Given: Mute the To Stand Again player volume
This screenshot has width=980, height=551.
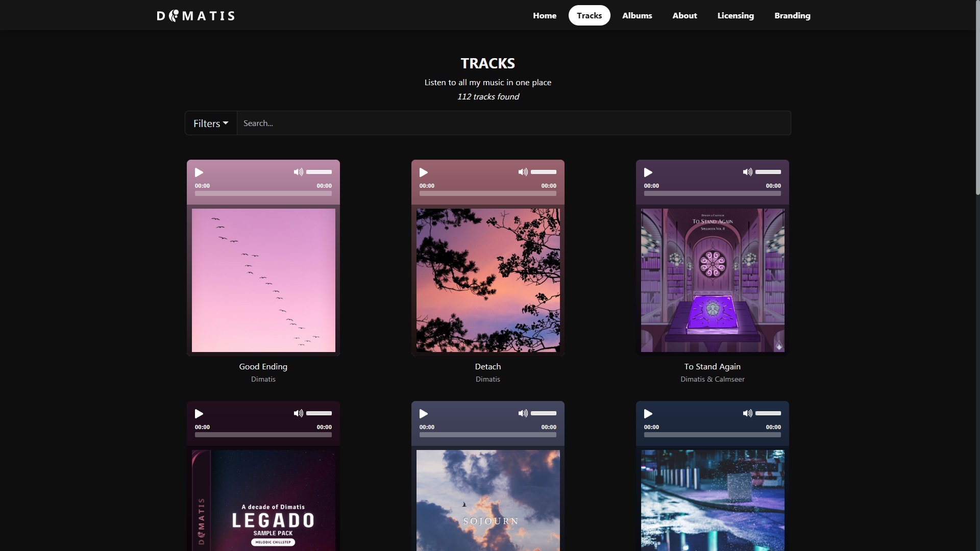Looking at the screenshot, I should point(748,172).
